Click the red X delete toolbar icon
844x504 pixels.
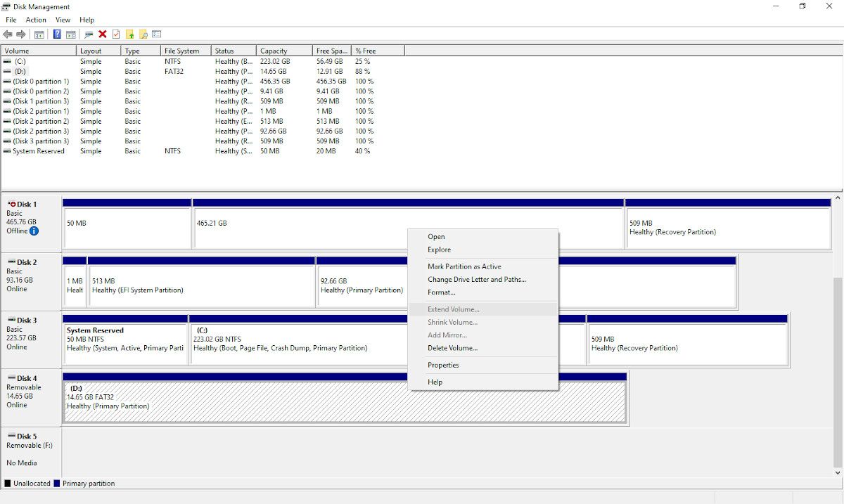coord(101,34)
